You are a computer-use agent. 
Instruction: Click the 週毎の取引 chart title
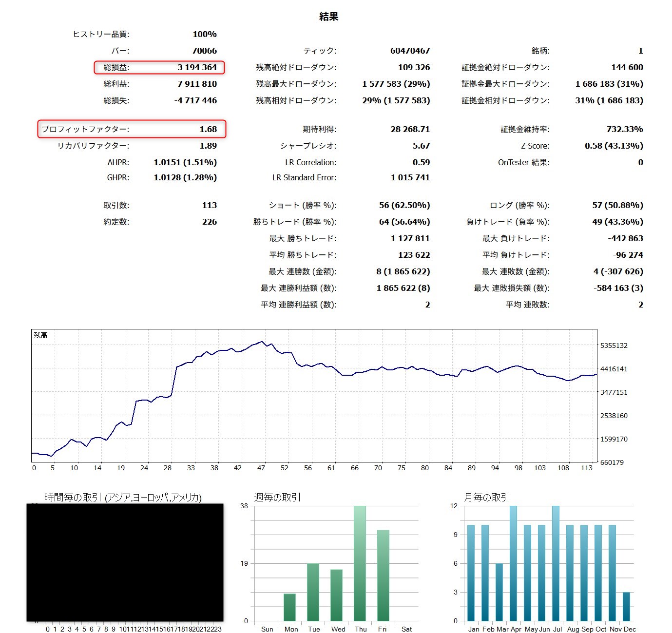tap(277, 497)
